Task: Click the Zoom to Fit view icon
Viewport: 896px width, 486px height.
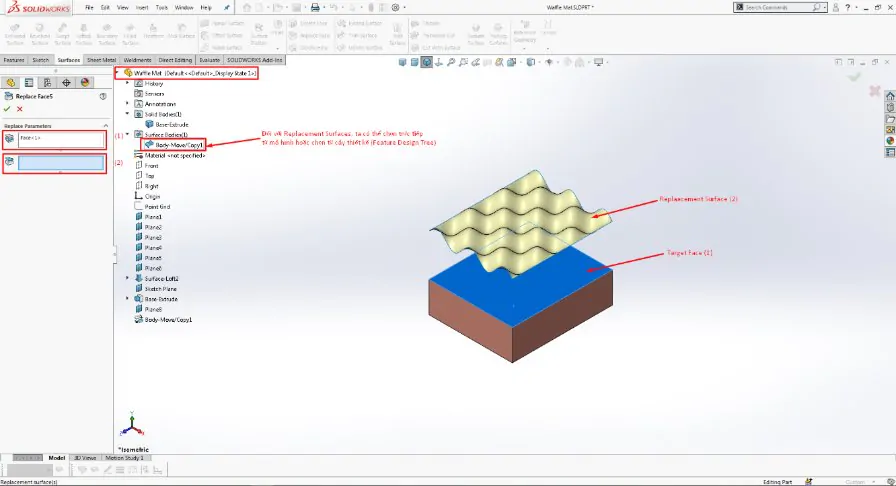Action: pyautogui.click(x=451, y=62)
